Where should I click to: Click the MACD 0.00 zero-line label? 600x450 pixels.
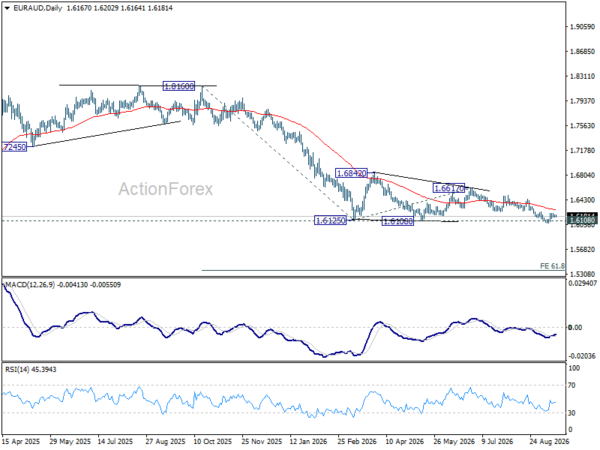(x=575, y=328)
